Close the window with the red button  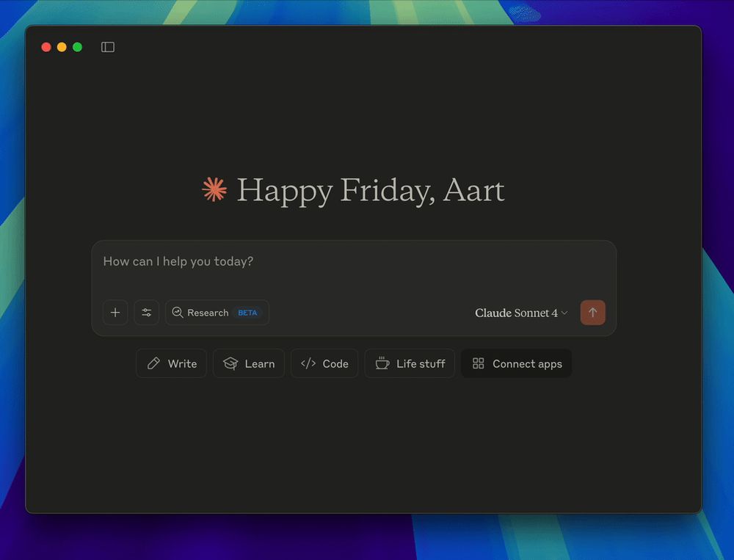[46, 47]
